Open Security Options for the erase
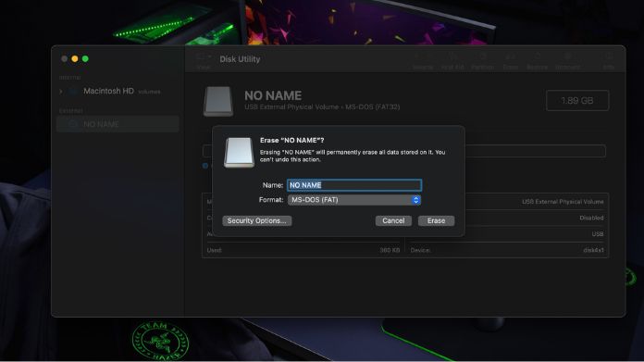The height and width of the screenshot is (362, 644). (256, 220)
